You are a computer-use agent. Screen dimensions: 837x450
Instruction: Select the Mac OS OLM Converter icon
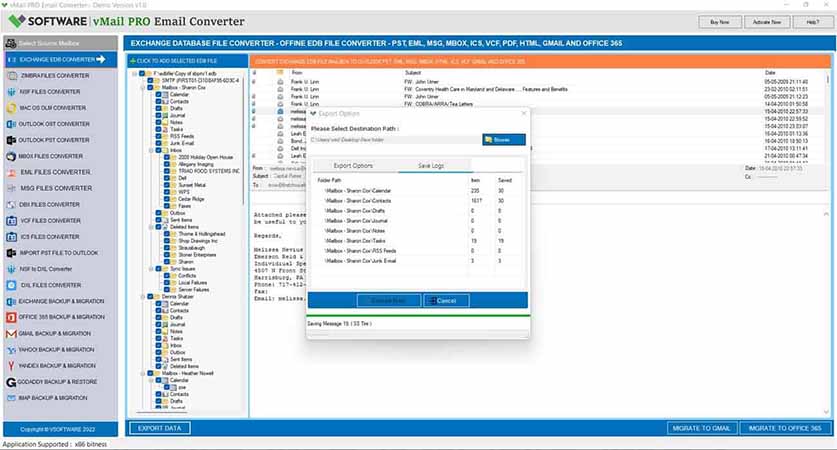coord(12,108)
